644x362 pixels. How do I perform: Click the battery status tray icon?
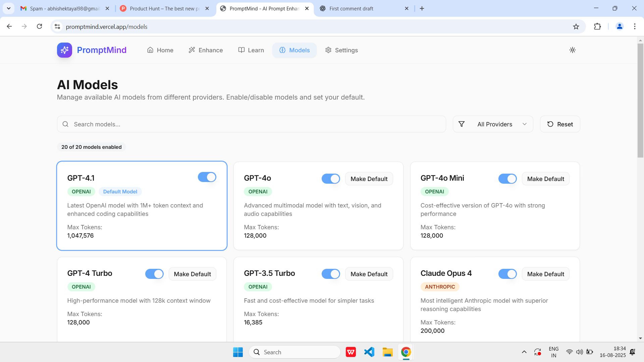(589, 352)
